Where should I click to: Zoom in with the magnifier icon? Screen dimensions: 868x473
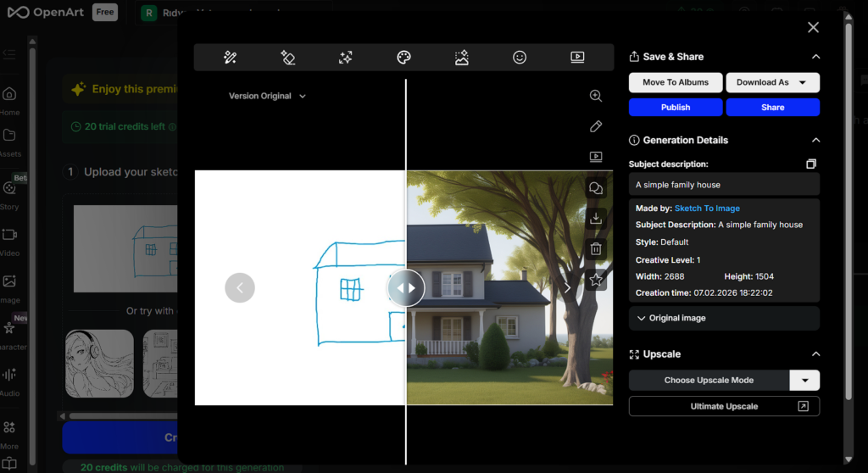pyautogui.click(x=596, y=96)
